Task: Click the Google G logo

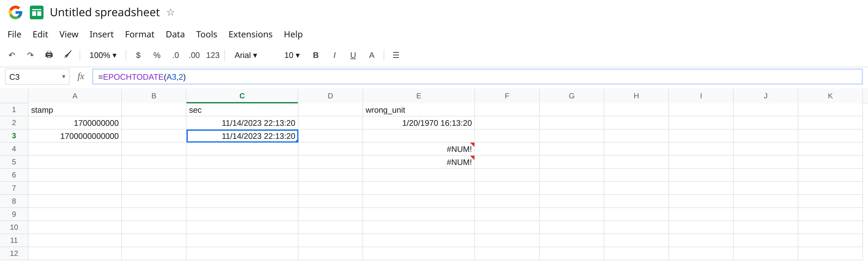Action: (x=16, y=12)
